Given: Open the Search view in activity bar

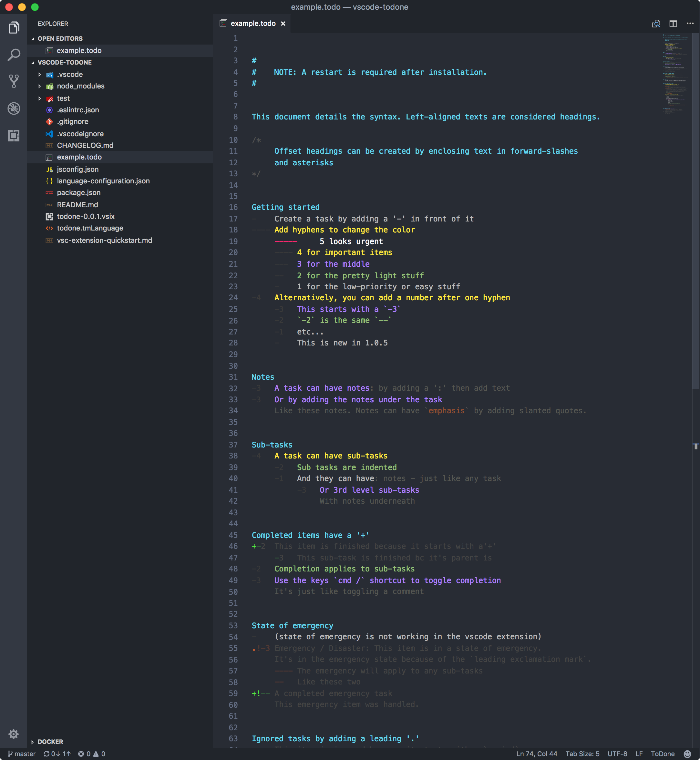Looking at the screenshot, I should (14, 55).
